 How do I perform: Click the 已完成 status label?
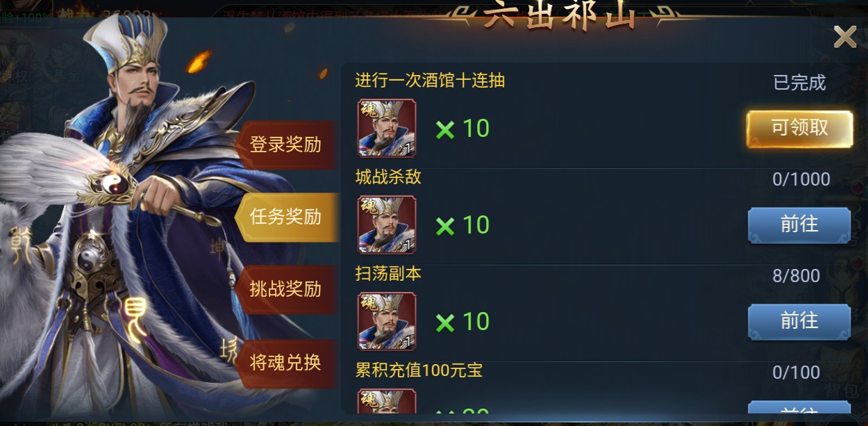point(799,83)
